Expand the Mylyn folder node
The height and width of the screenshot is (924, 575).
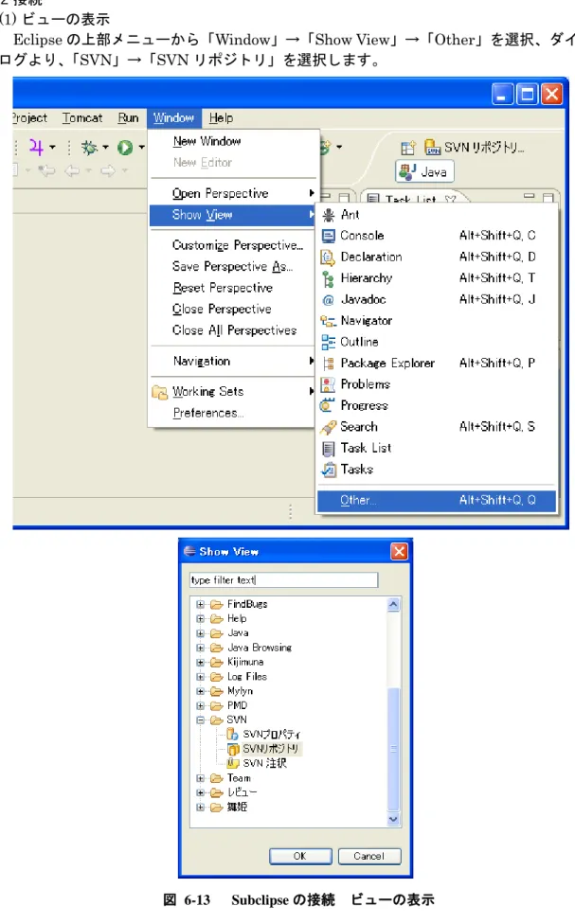(201, 691)
